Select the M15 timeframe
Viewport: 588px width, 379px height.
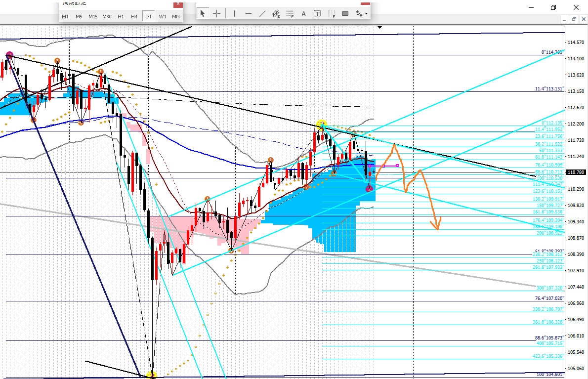93,16
